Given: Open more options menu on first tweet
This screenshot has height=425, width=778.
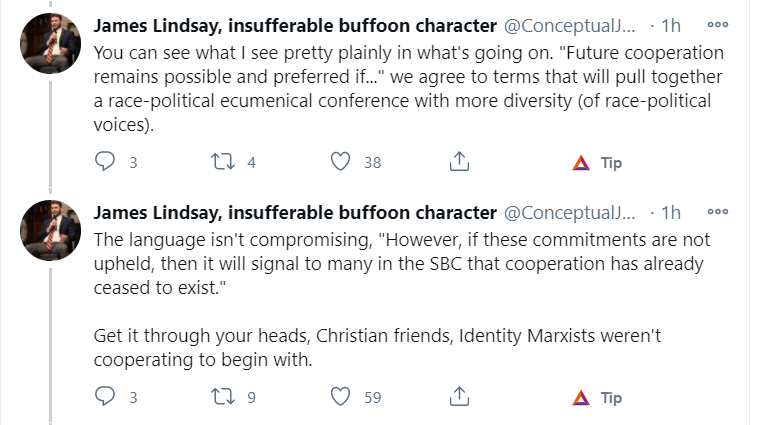Looking at the screenshot, I should [x=717, y=24].
